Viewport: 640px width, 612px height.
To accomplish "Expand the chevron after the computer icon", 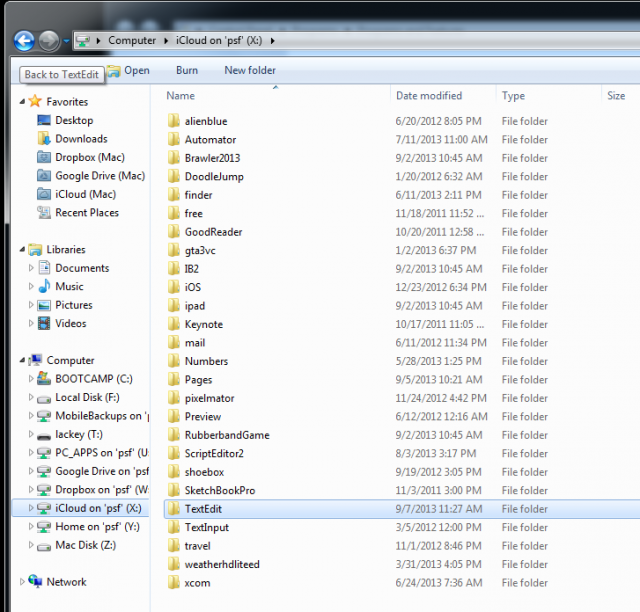I will [x=98, y=40].
